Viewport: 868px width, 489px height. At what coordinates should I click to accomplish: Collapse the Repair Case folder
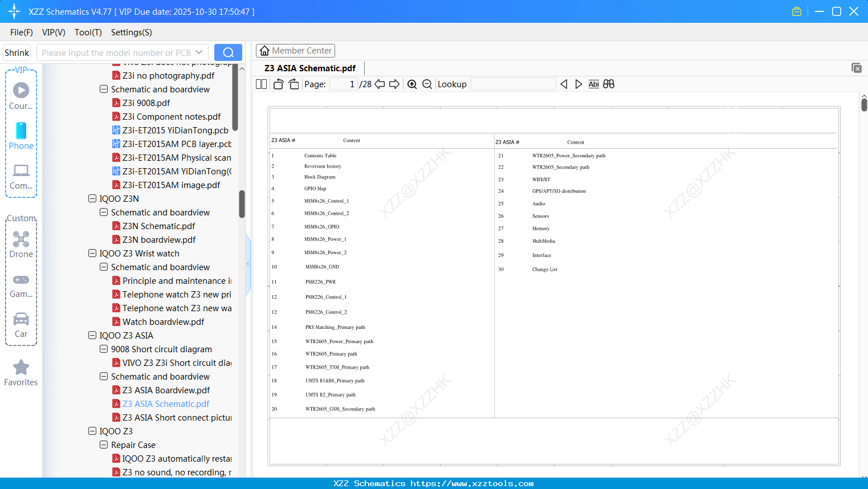click(x=104, y=445)
